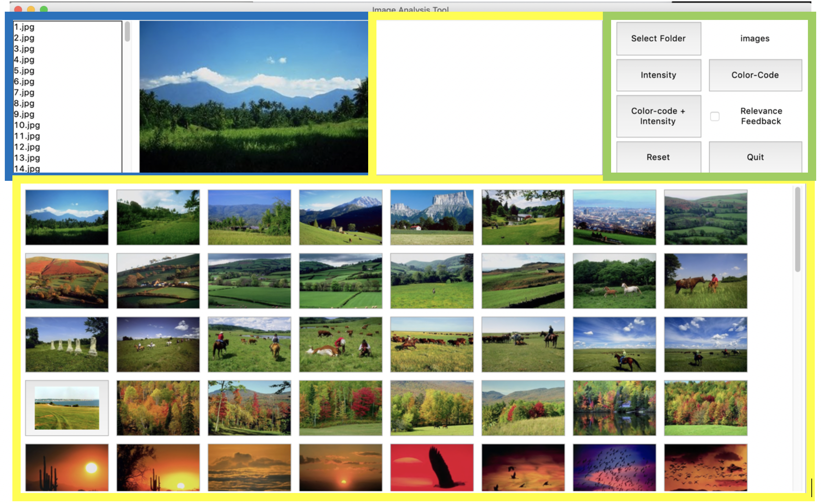Choose the two horses running thumbnail
The height and width of the screenshot is (504, 821).
pos(614,281)
